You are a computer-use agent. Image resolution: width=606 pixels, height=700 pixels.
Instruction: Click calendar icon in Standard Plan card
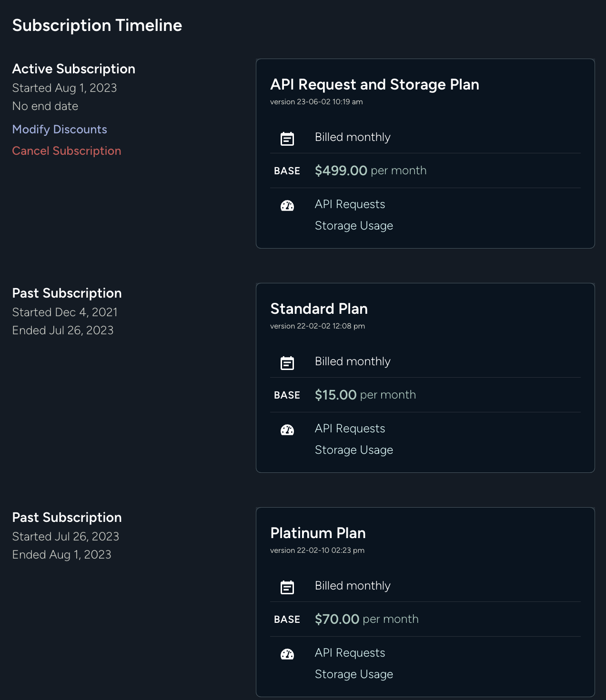pos(287,363)
